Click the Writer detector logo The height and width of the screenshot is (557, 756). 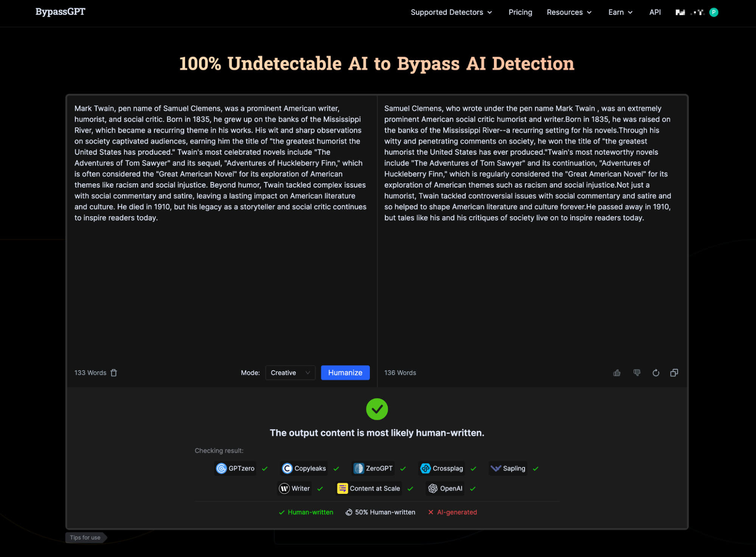(284, 489)
